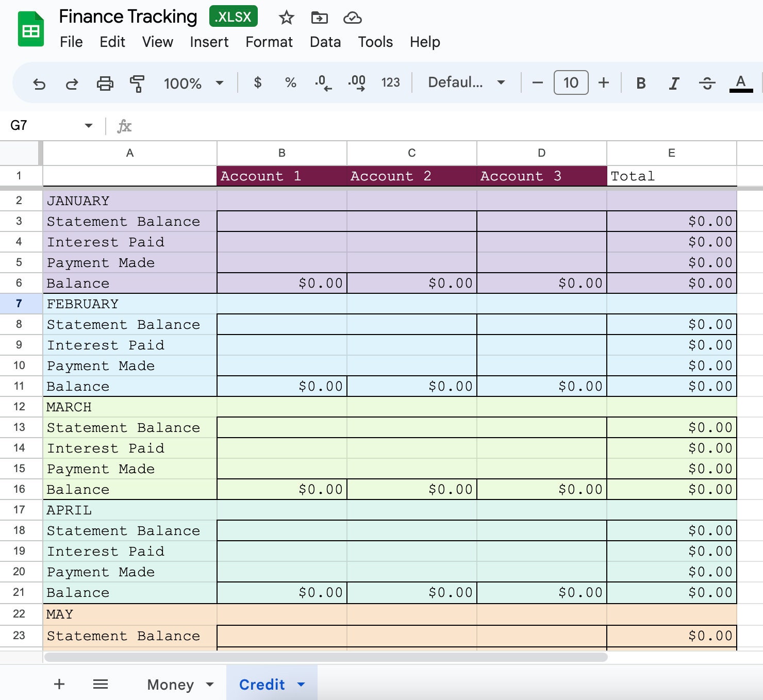Apply strikethrough formatting

tap(707, 82)
